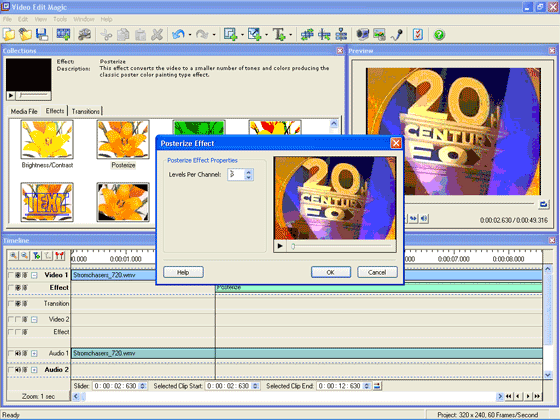Click the Levels Per Channel spinner arrows

point(249,174)
